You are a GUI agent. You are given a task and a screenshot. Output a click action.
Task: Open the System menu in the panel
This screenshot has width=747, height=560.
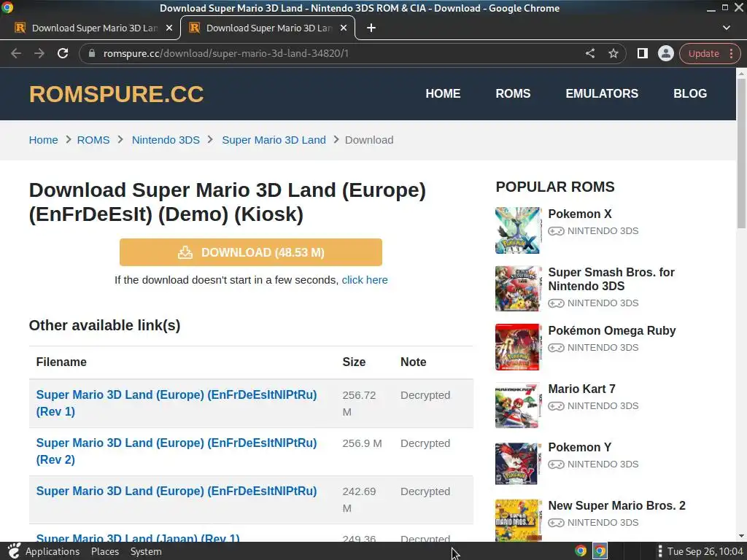tap(146, 551)
